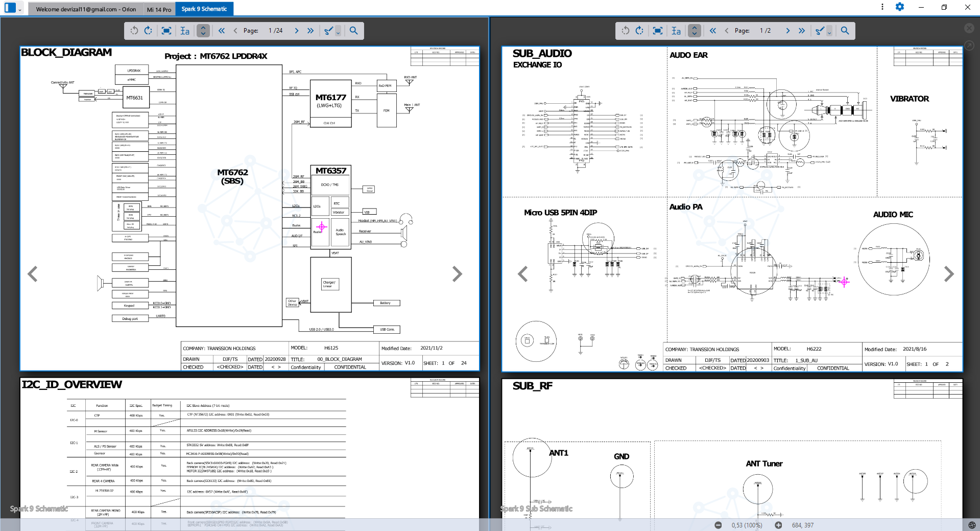Jump to last page of 24-page schematic

[310, 31]
